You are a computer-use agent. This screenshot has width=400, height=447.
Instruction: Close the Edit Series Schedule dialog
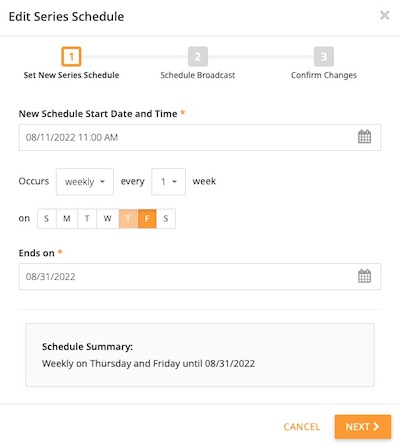coord(385,15)
